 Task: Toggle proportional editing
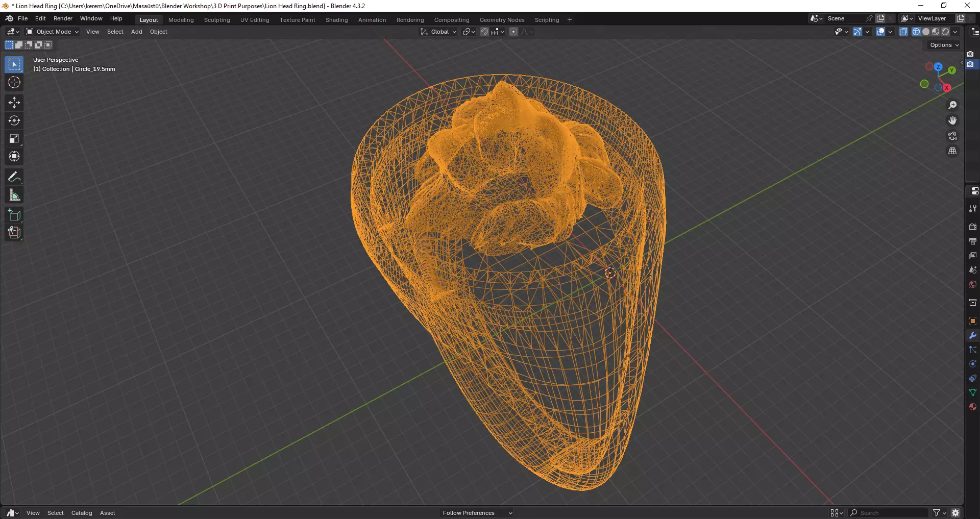coord(513,32)
